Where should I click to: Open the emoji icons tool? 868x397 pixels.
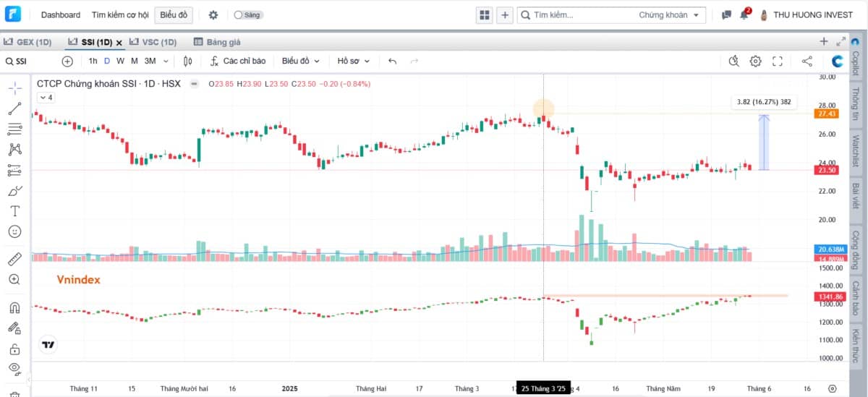(14, 232)
